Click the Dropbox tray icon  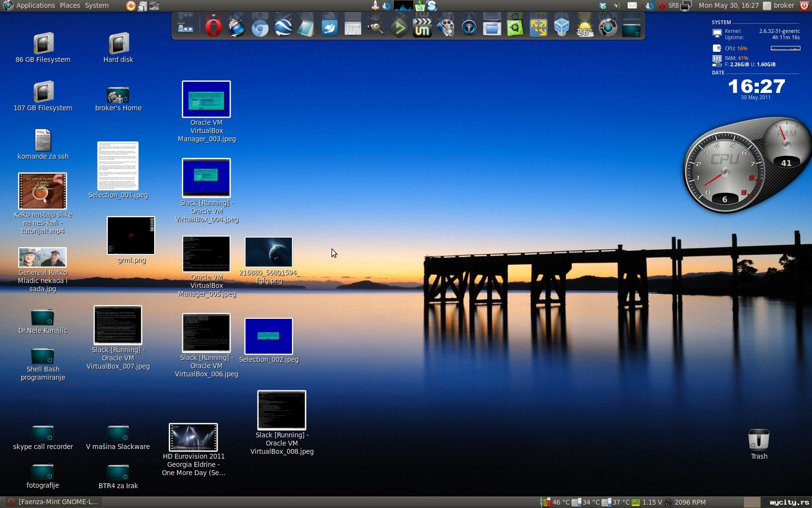coord(603,6)
